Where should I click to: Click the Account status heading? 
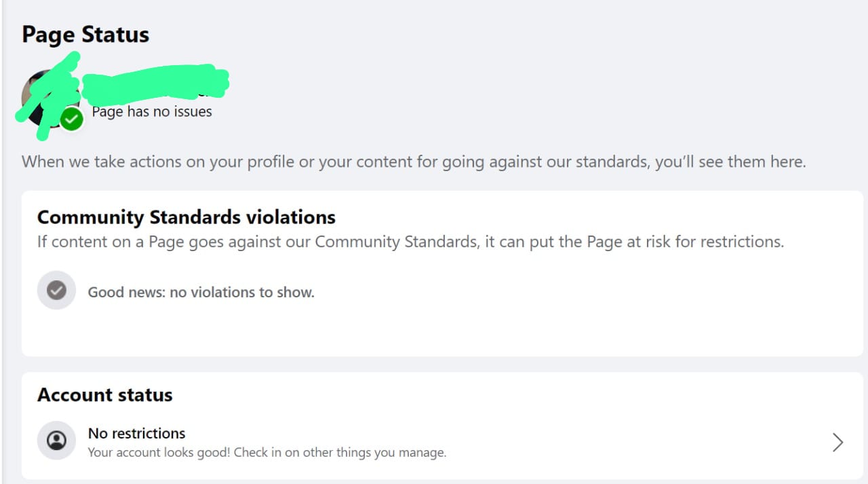pyautogui.click(x=105, y=395)
